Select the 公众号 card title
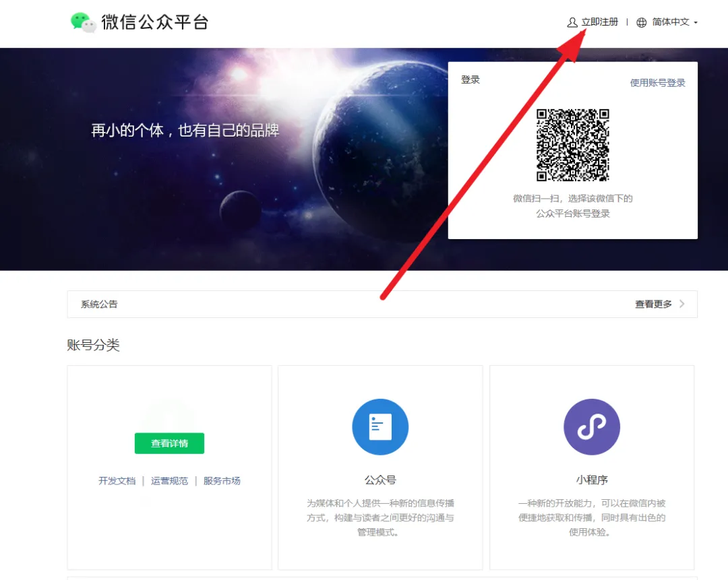This screenshot has height=580, width=728. pyautogui.click(x=380, y=480)
